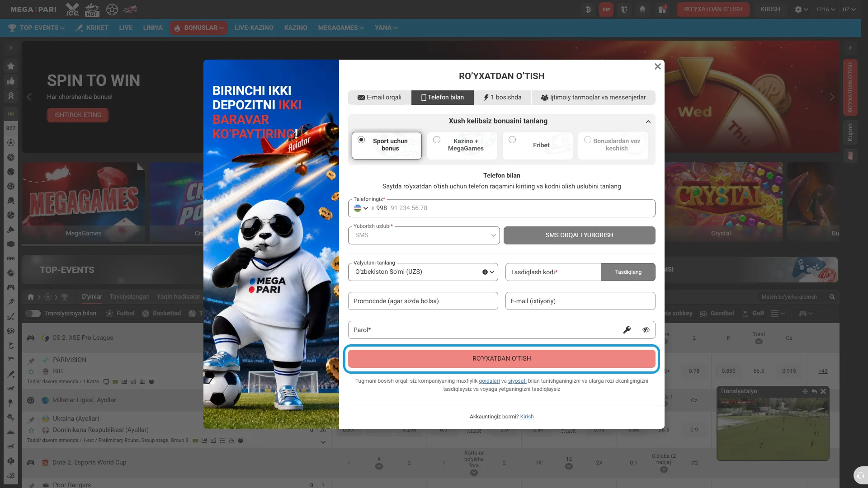
Task: Open the 17:16 time zone dropdown
Action: pyautogui.click(x=825, y=9)
